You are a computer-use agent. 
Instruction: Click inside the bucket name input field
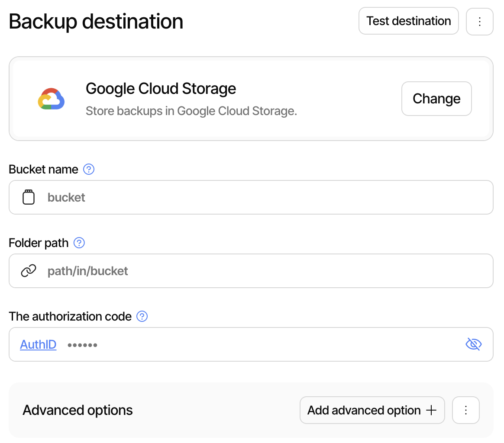(x=173, y=197)
